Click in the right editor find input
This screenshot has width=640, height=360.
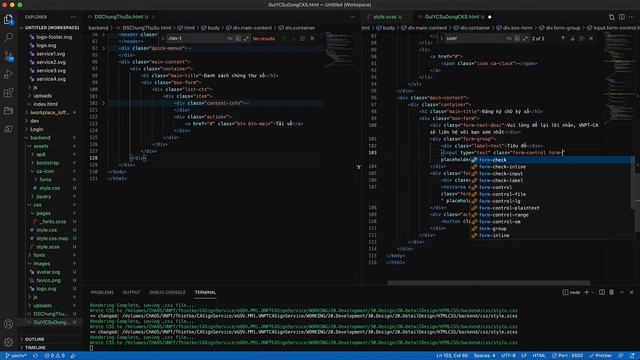(x=474, y=38)
